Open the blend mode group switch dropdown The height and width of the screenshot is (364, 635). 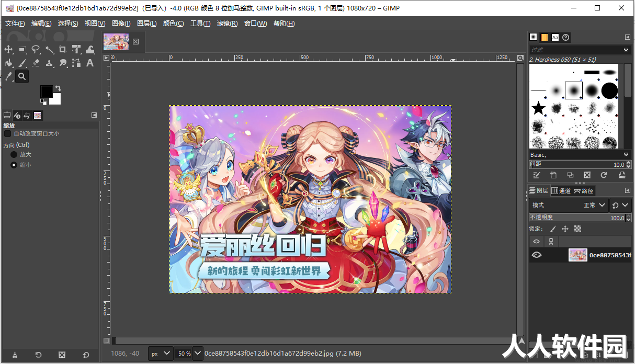click(621, 205)
